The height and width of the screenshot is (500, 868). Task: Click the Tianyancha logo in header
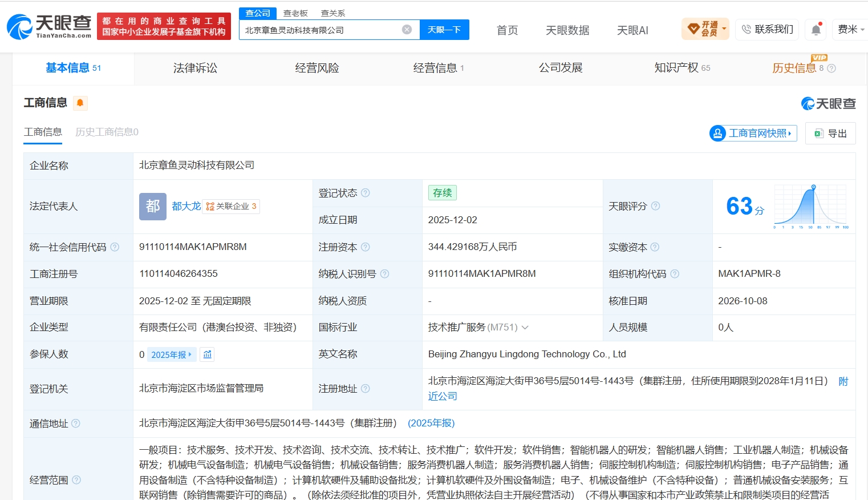tap(49, 26)
